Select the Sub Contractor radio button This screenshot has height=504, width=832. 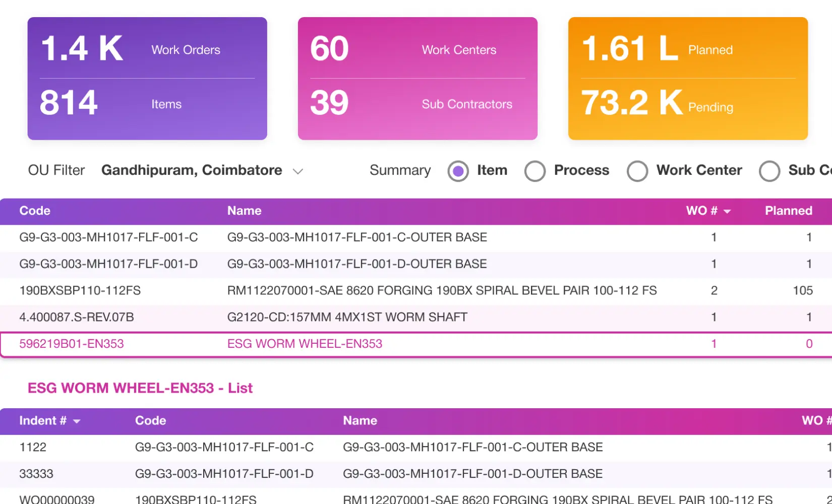point(769,171)
